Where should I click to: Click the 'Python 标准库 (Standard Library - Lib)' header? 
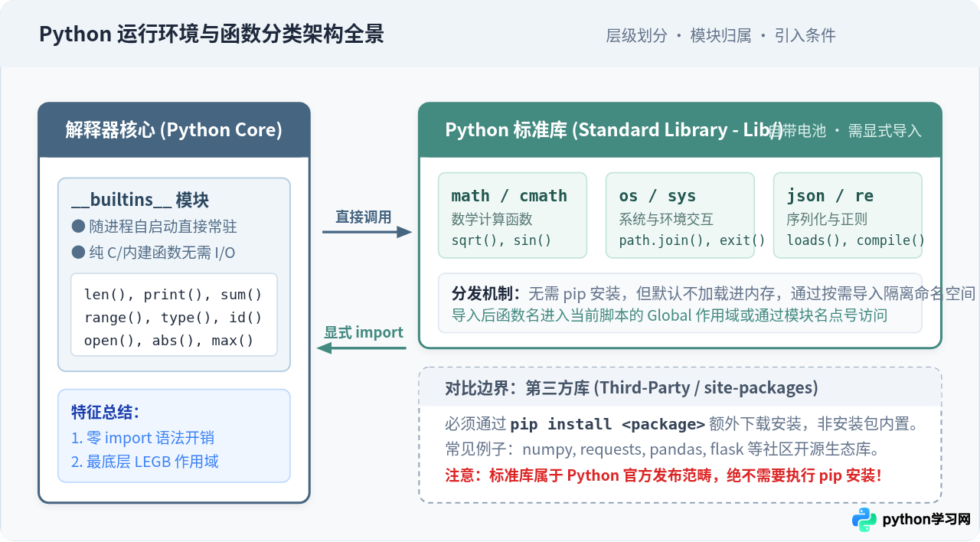point(613,130)
